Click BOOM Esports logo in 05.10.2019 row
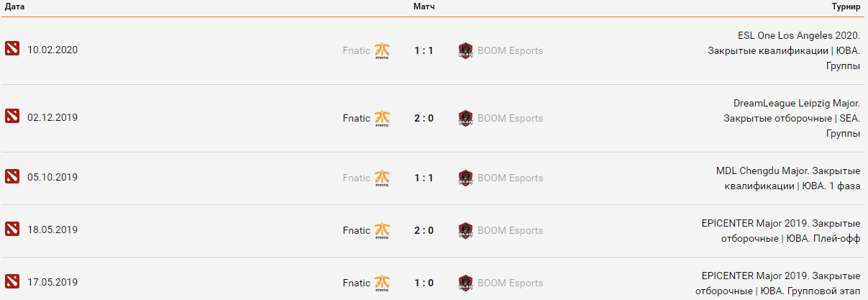The width and height of the screenshot is (868, 300). 465,178
